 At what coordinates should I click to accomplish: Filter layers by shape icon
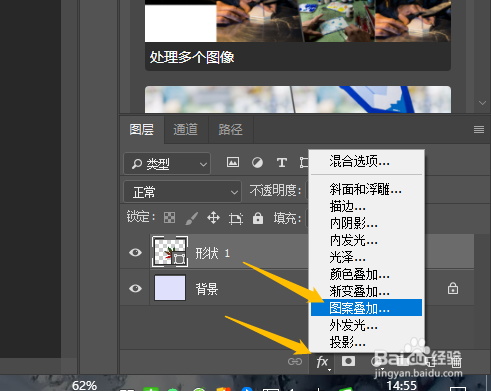304,162
